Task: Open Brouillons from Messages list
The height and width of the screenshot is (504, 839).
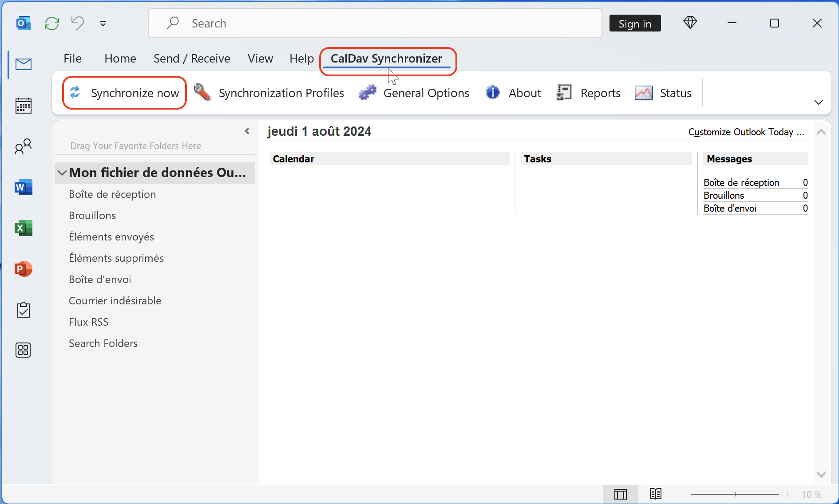Action: (x=724, y=195)
